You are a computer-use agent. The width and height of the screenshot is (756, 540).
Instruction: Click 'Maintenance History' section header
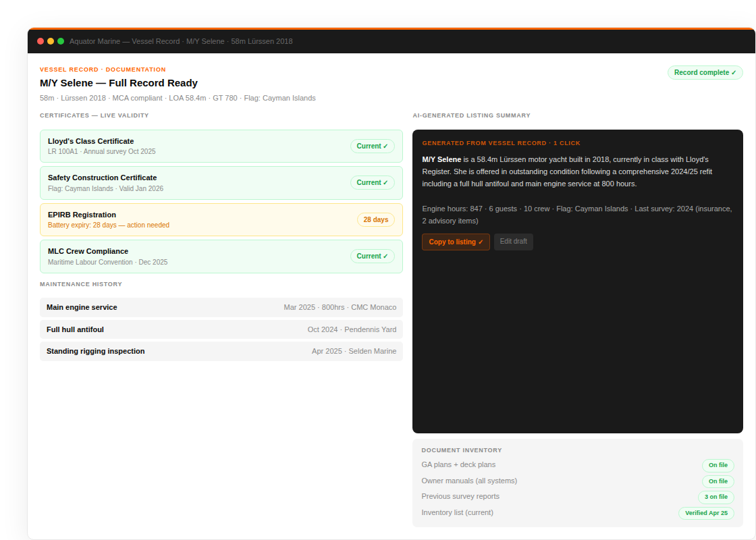point(81,284)
